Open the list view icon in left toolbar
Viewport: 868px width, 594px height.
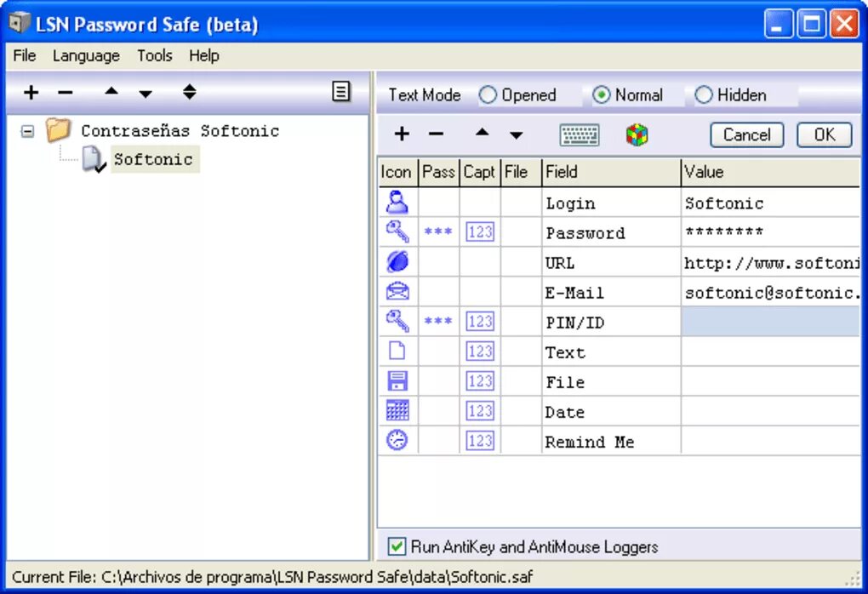341,91
